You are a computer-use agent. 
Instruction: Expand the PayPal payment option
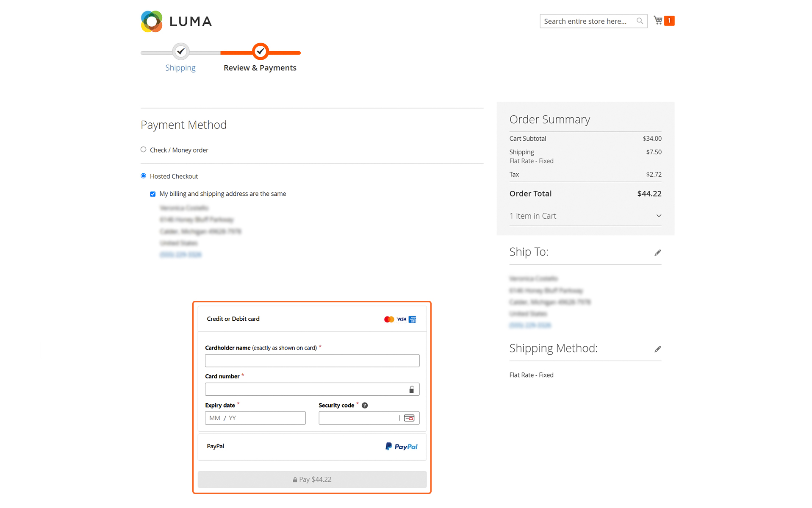(x=312, y=447)
